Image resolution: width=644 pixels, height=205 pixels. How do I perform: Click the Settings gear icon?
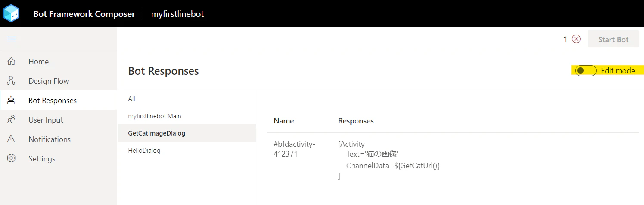(11, 158)
